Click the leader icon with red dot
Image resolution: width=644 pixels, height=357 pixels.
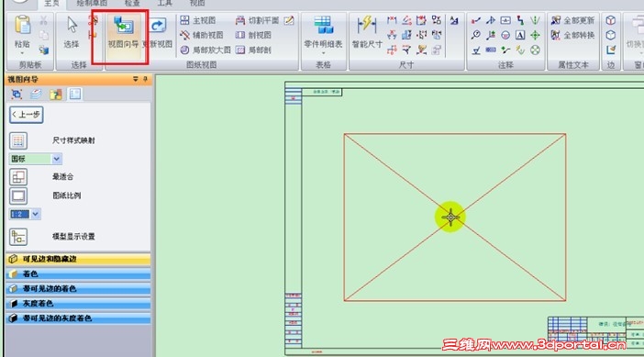point(475,20)
